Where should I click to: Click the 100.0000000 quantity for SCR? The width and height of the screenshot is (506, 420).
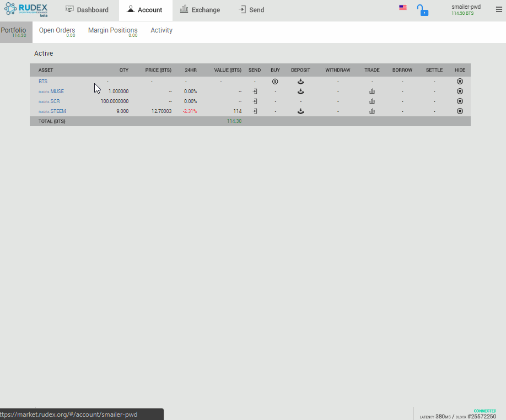coord(115,101)
